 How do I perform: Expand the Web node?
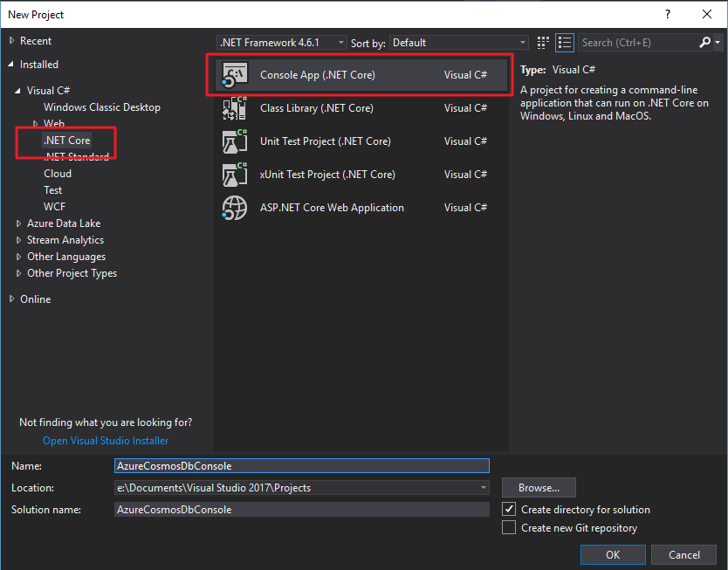click(x=35, y=123)
